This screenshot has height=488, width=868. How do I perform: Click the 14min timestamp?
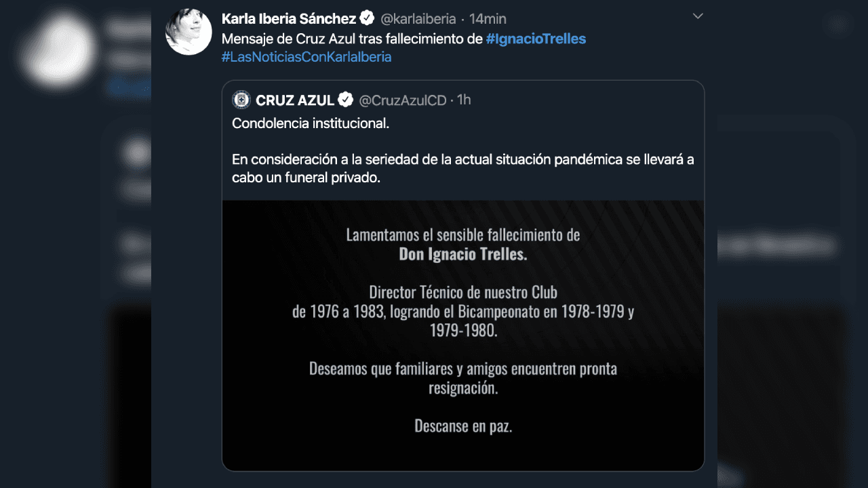488,18
